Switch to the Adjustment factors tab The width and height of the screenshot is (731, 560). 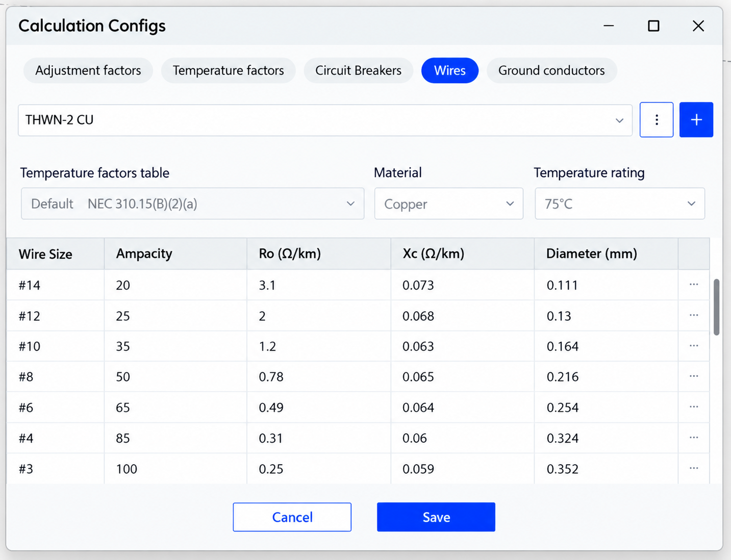pyautogui.click(x=88, y=70)
